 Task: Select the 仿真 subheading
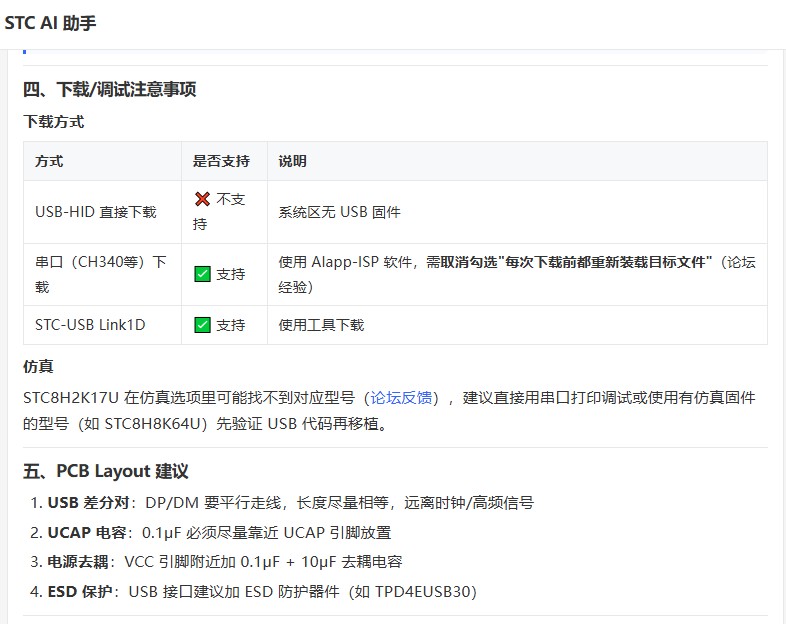[38, 366]
